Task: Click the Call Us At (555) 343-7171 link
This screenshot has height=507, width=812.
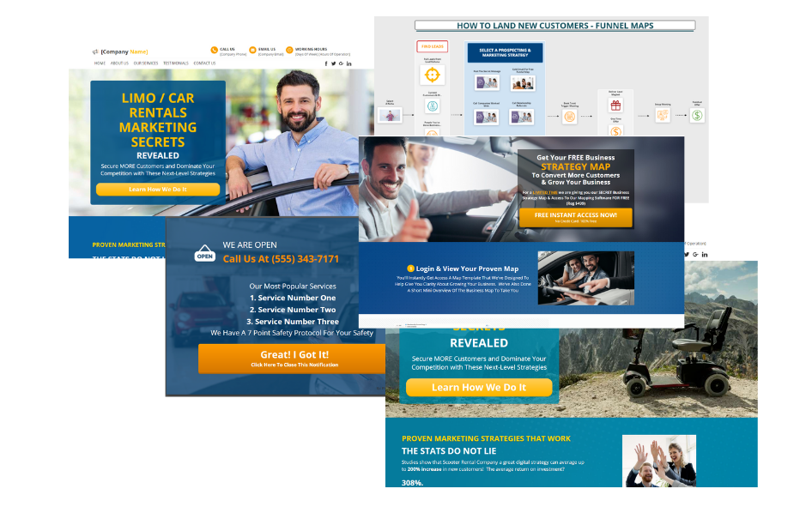Action: (x=281, y=259)
